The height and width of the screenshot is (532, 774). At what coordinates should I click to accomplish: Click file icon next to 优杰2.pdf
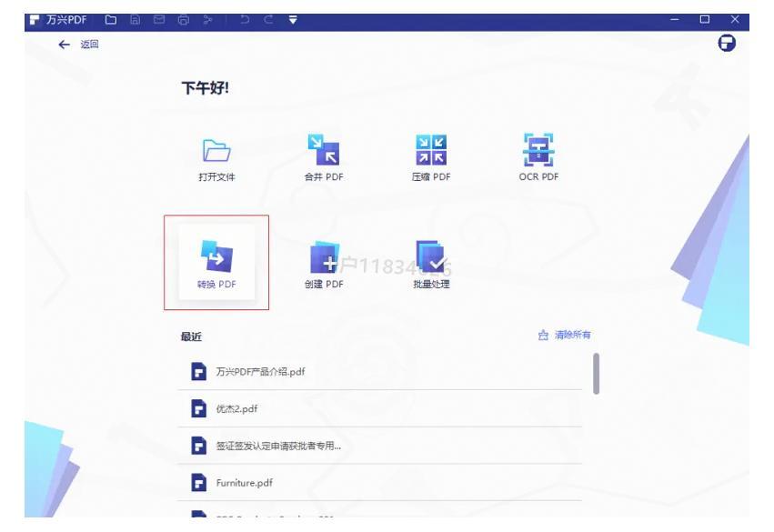pyautogui.click(x=198, y=408)
